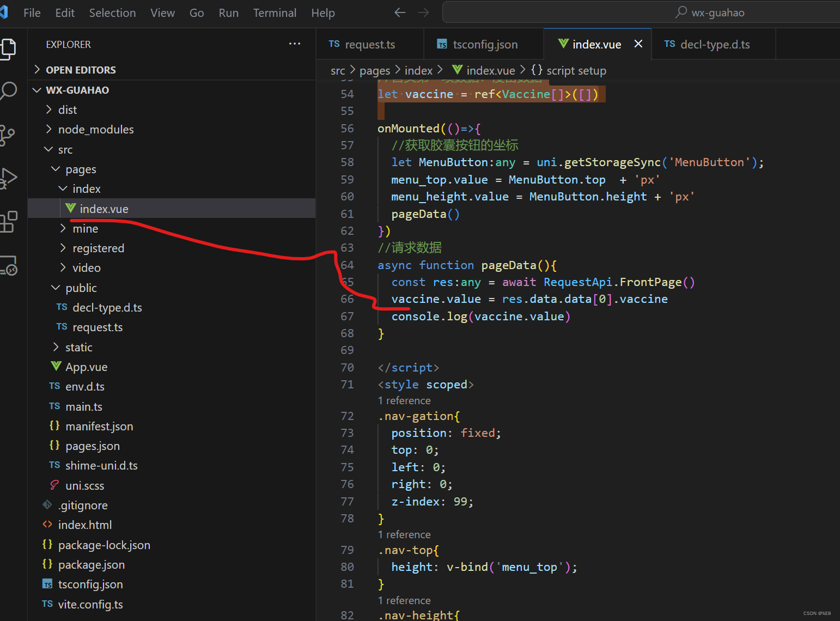Switch to the decl-type.d.ts tab
Image resolution: width=840 pixels, height=621 pixels.
coord(714,44)
